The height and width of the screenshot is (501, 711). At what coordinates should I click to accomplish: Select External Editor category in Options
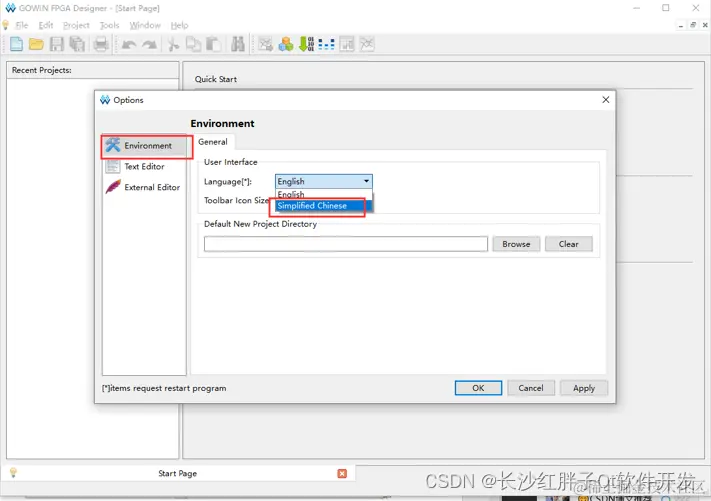(145, 187)
